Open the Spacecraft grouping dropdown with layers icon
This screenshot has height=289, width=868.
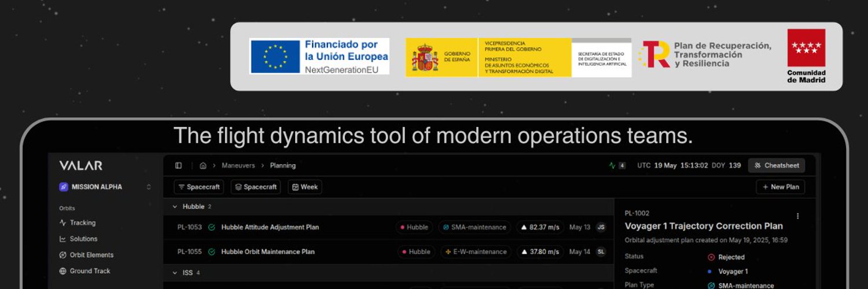tap(256, 187)
